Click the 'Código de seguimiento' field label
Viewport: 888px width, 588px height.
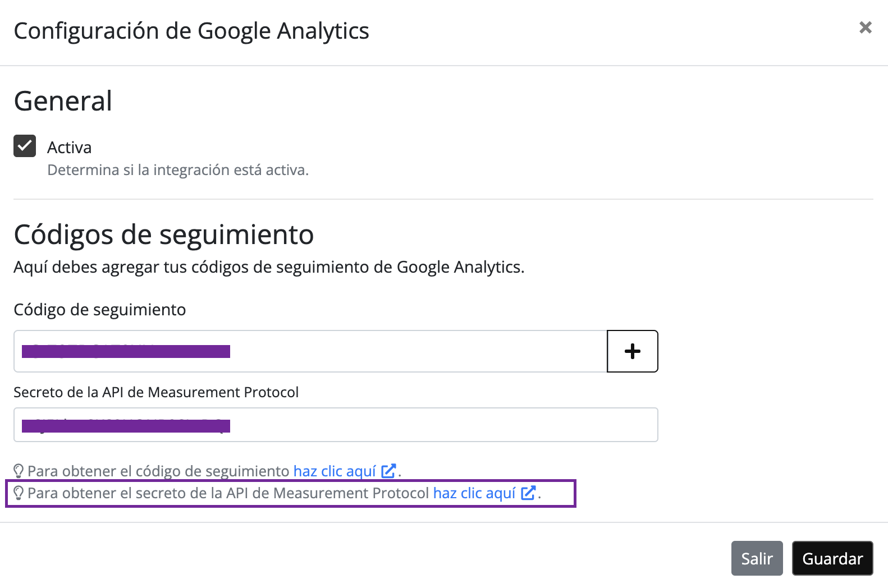99,310
